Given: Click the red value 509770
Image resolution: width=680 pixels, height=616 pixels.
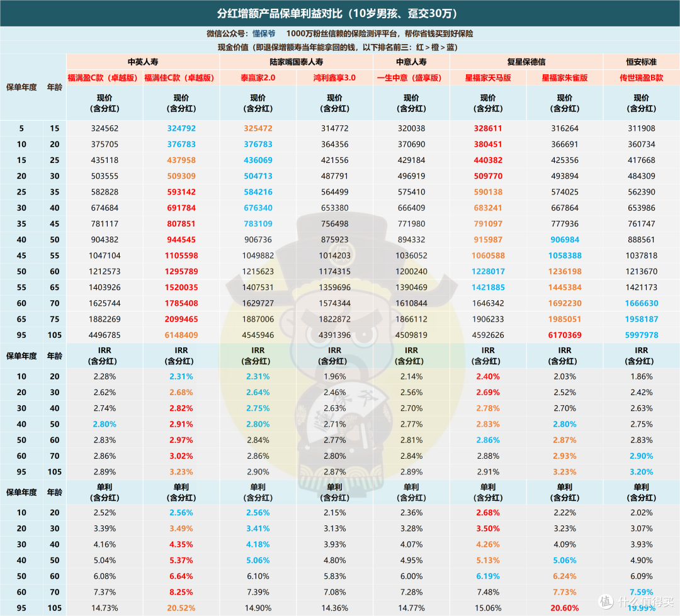Looking at the screenshot, I should (x=488, y=176).
